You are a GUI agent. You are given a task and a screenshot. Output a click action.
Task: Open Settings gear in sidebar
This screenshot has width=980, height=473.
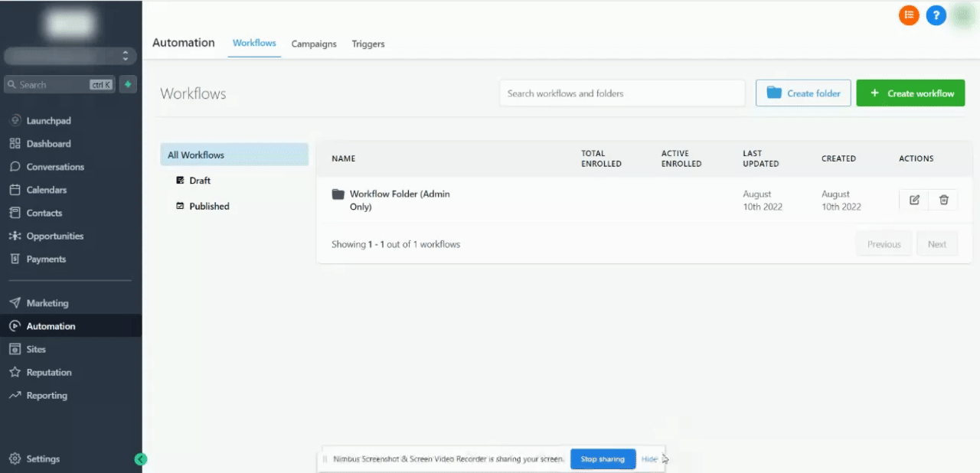[43, 459]
